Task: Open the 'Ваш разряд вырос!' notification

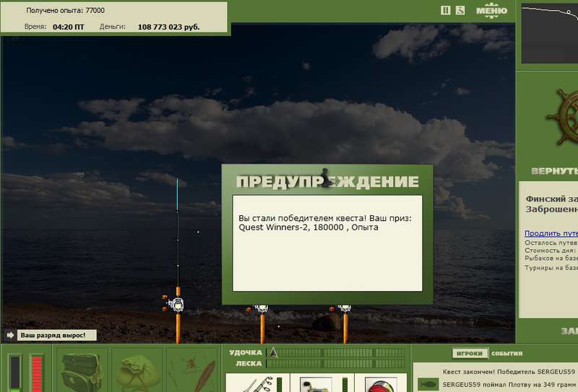Action: click(x=57, y=335)
